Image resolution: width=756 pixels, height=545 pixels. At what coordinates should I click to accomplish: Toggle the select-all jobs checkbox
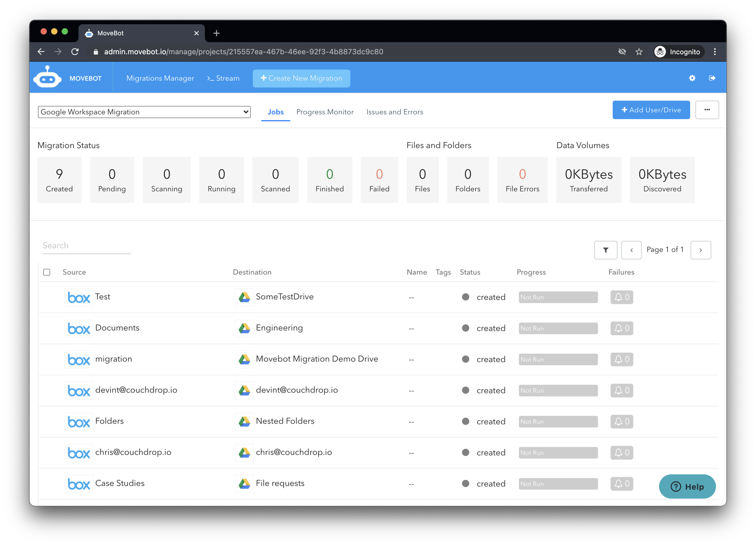point(47,272)
